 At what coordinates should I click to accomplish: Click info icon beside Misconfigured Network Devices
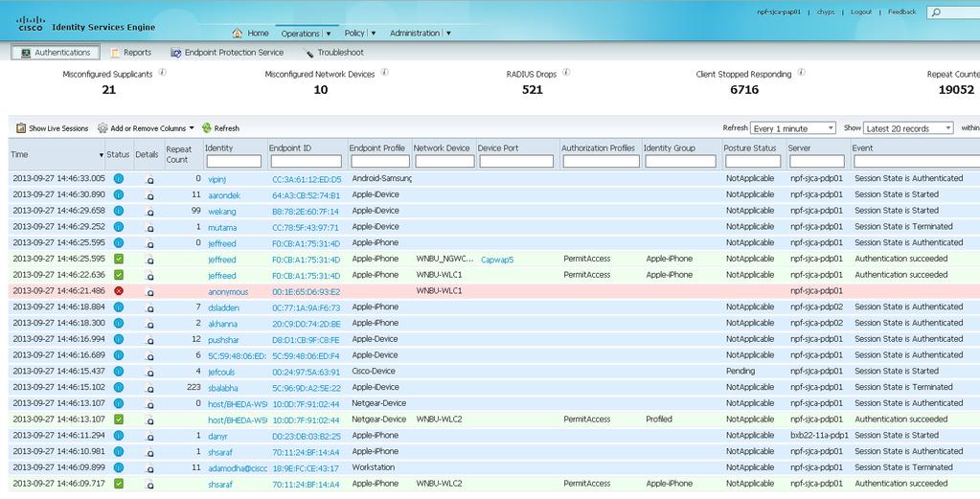[384, 73]
